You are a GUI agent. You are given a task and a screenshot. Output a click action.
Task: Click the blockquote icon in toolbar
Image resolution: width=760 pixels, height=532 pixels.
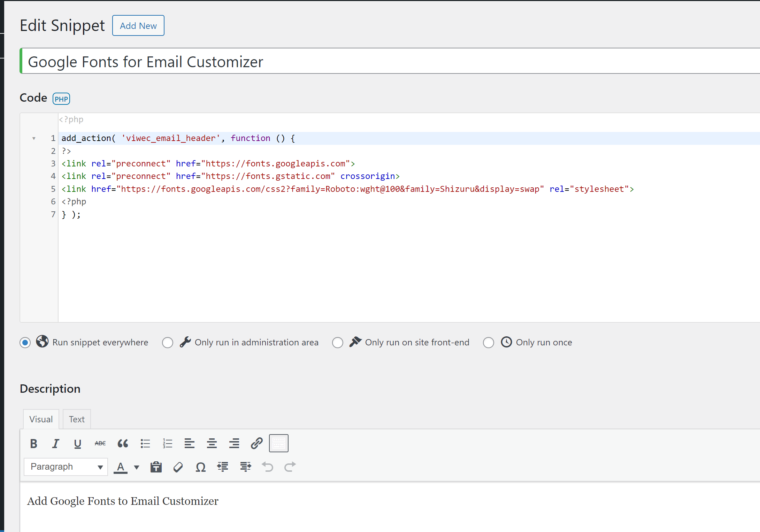click(123, 444)
